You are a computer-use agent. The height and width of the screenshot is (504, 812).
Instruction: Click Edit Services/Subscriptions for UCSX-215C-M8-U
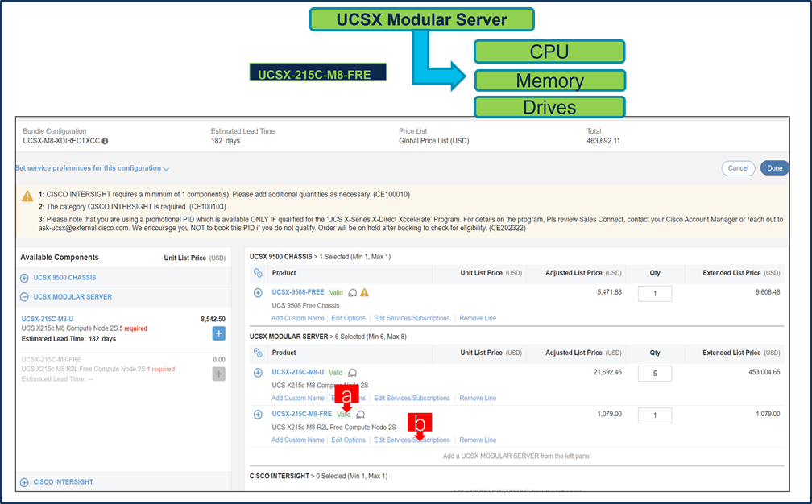(x=412, y=398)
